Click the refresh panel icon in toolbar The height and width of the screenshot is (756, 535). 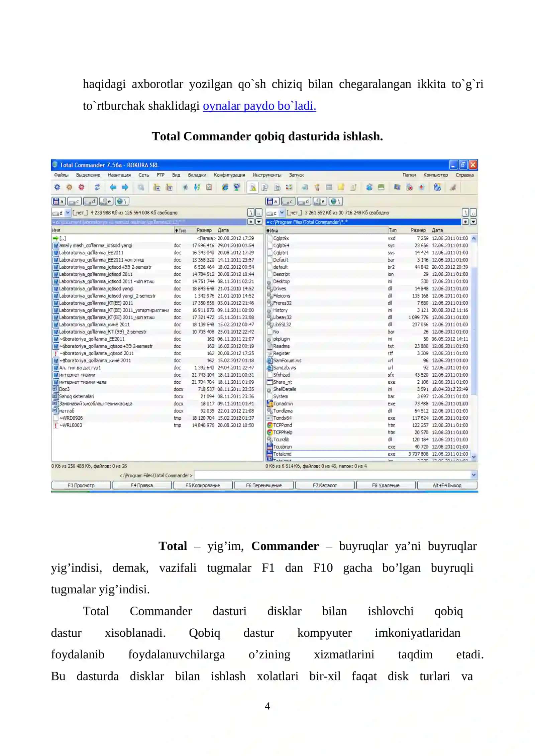tap(97, 187)
